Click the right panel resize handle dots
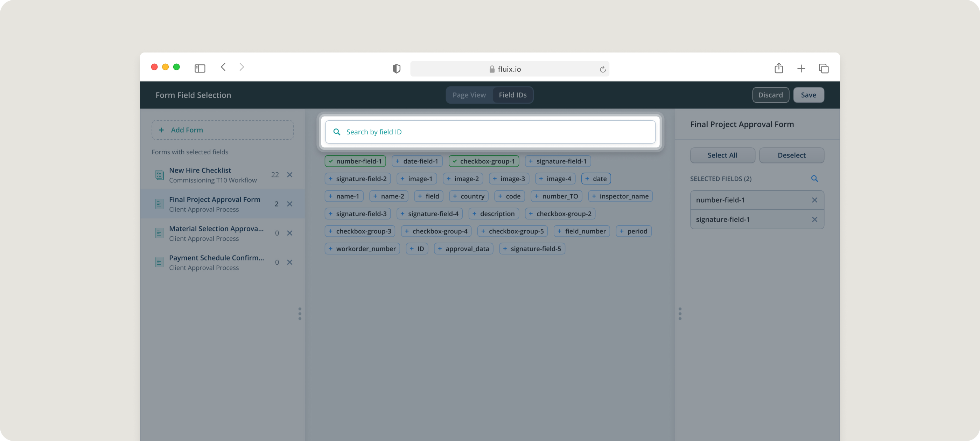The height and width of the screenshot is (441, 980). pos(680,314)
